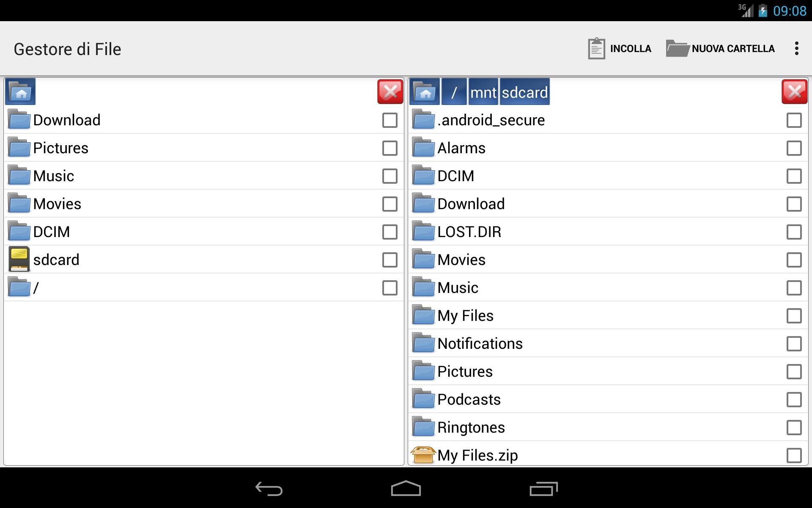Tap the Android recent apps icon
The image size is (812, 508).
click(543, 489)
